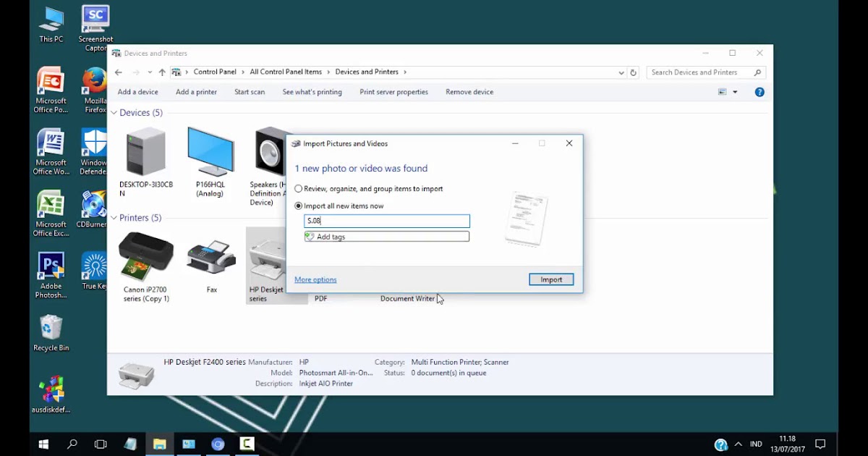This screenshot has height=456, width=868.
Task: Open Screenshot Captor desktop shortcut
Action: [95, 29]
